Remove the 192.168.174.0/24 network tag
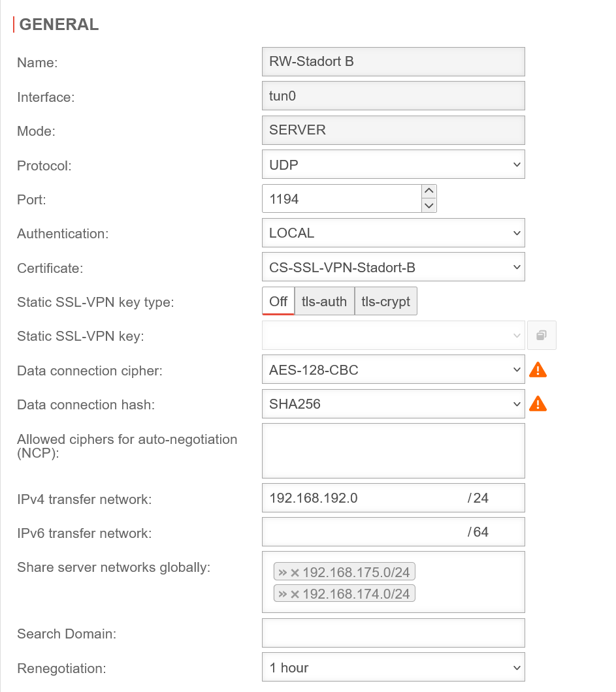Image resolution: width=616 pixels, height=692 pixels. pos(295,593)
